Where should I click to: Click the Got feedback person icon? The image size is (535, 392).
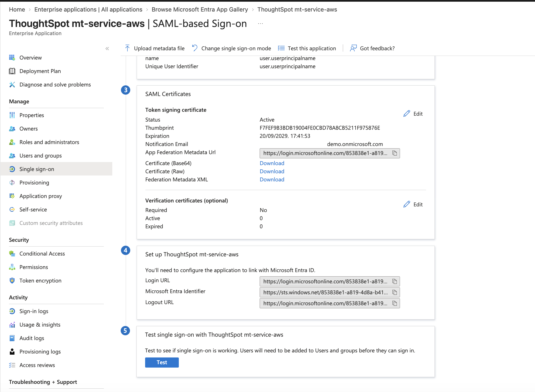click(x=353, y=48)
